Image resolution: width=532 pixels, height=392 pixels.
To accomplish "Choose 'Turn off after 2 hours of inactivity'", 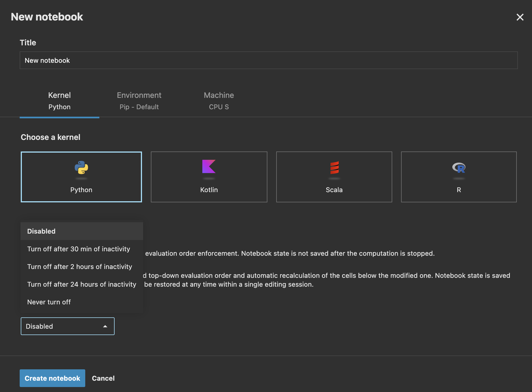I will [79, 266].
